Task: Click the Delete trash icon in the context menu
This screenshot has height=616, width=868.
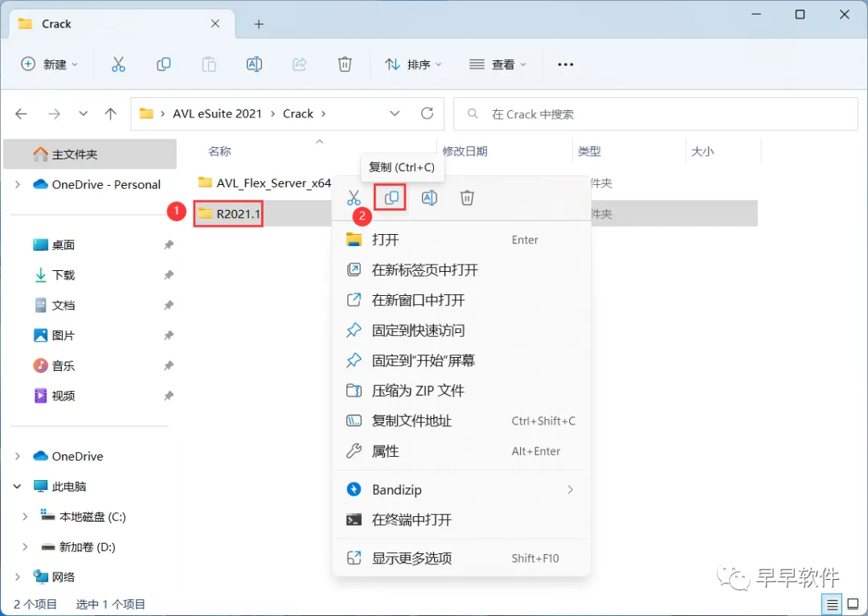Action: pyautogui.click(x=467, y=198)
